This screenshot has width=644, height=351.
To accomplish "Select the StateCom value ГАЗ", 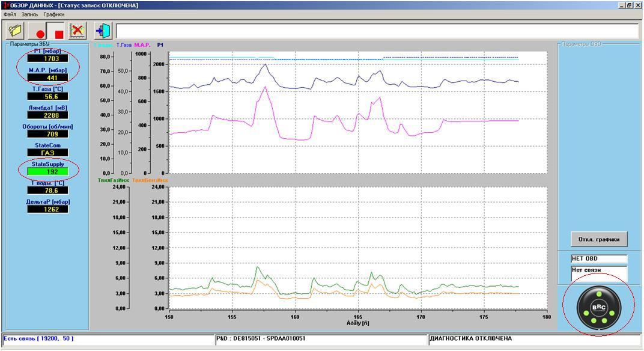I will [47, 153].
